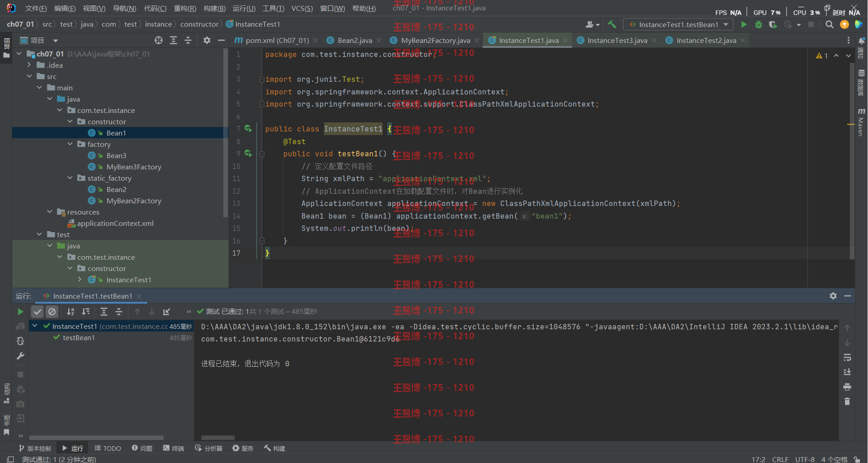Screen dimensions: 868x463
Task: Open 版本控制 tool window
Action: 35,449
